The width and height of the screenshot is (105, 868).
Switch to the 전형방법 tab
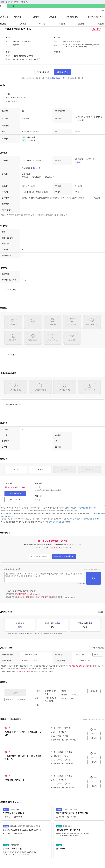click(x=81, y=24)
